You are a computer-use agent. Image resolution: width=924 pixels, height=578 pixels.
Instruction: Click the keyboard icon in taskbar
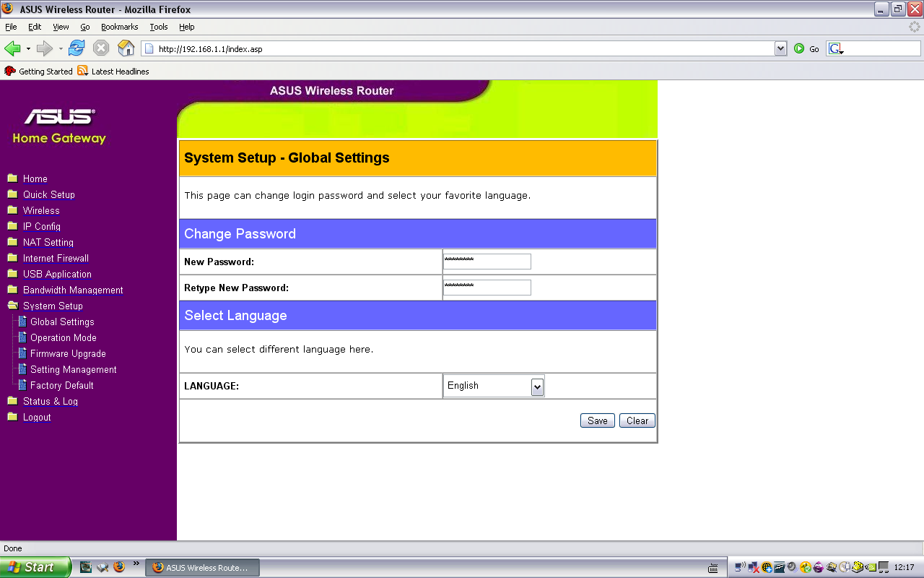(x=714, y=568)
